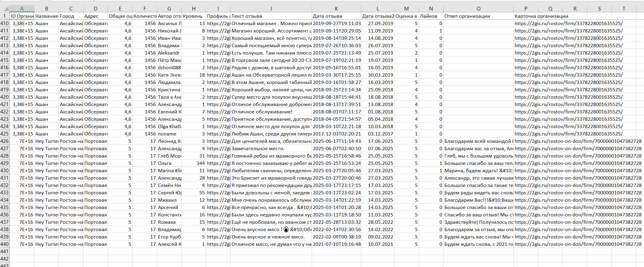Select author cell 'Ольга'
The height and width of the screenshot is (267, 644).
[x=169, y=163]
